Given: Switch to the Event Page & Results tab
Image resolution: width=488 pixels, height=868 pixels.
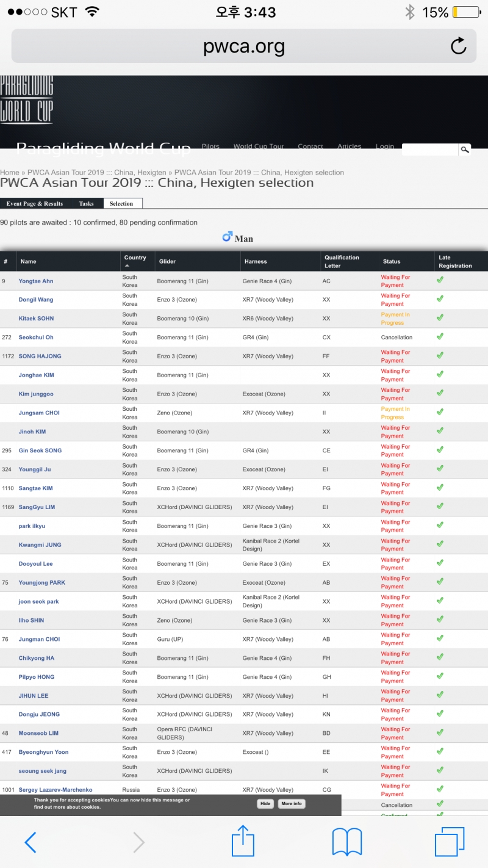Looking at the screenshot, I should coord(35,204).
